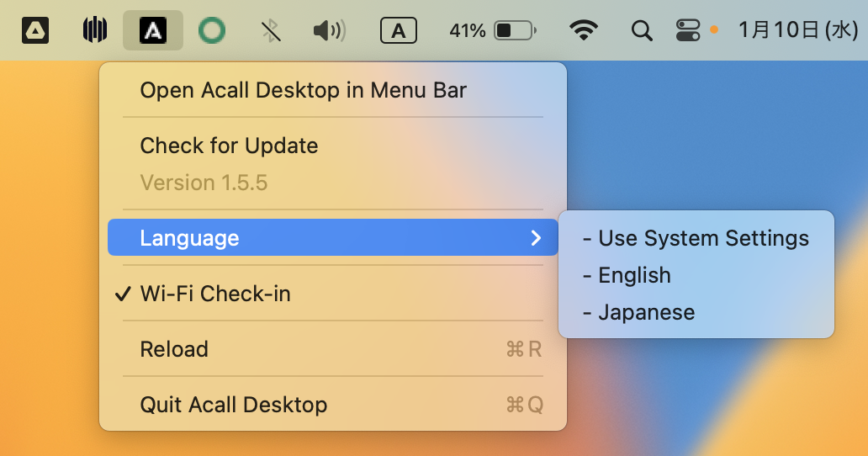Select Quit Acall Desktop

click(x=333, y=405)
